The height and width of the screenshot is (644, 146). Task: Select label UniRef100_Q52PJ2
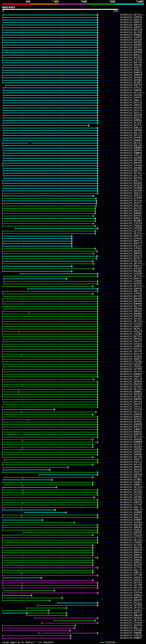coord(131,47)
